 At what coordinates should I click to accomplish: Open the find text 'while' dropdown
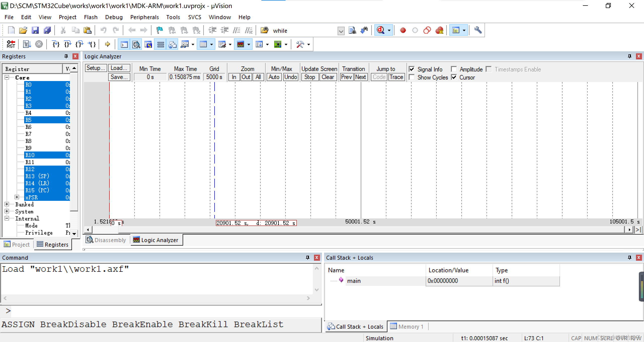click(x=341, y=31)
